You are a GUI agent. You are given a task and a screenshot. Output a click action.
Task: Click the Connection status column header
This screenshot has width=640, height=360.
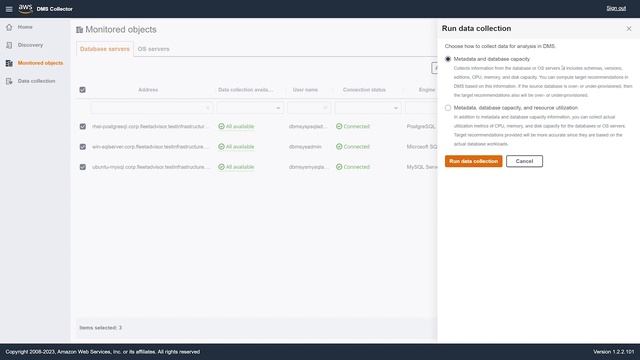pyautogui.click(x=364, y=90)
